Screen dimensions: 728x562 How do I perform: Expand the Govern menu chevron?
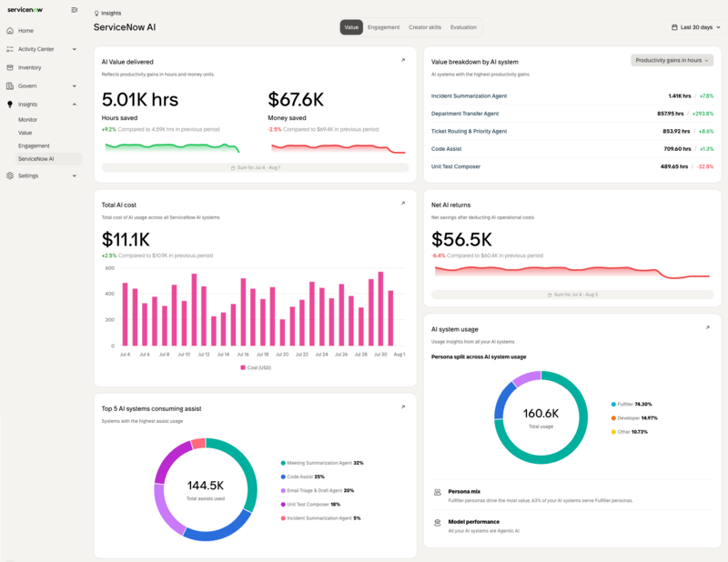pyautogui.click(x=75, y=85)
